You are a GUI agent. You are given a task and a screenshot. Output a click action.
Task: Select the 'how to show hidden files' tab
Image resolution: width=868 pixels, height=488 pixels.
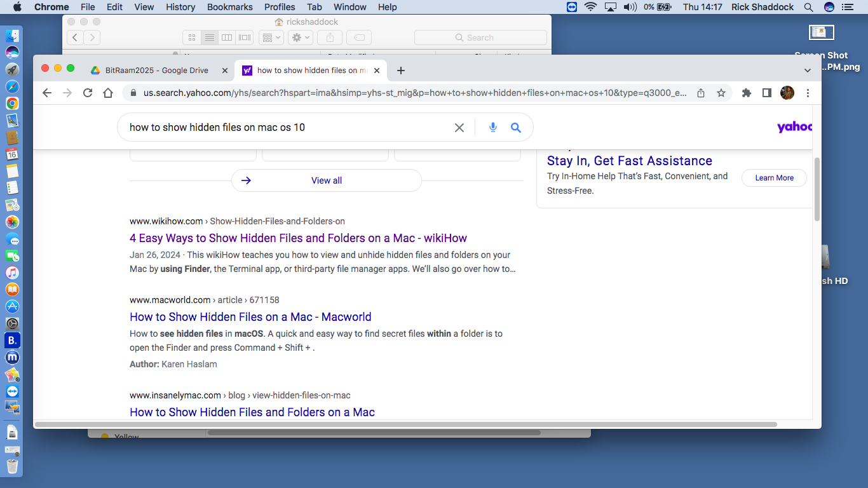(x=312, y=71)
